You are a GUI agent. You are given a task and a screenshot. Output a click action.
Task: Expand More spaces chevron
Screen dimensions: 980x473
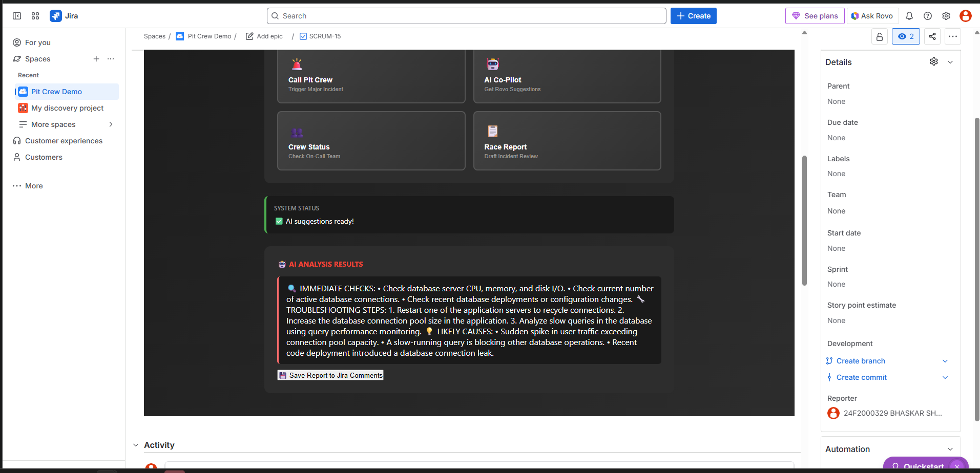coord(111,124)
